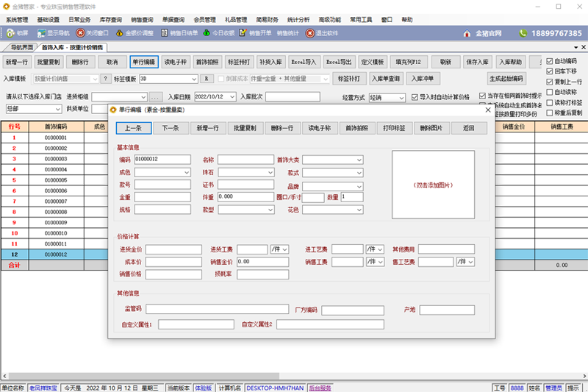
Task: Click the 入库单查询 button
Action: [386, 79]
